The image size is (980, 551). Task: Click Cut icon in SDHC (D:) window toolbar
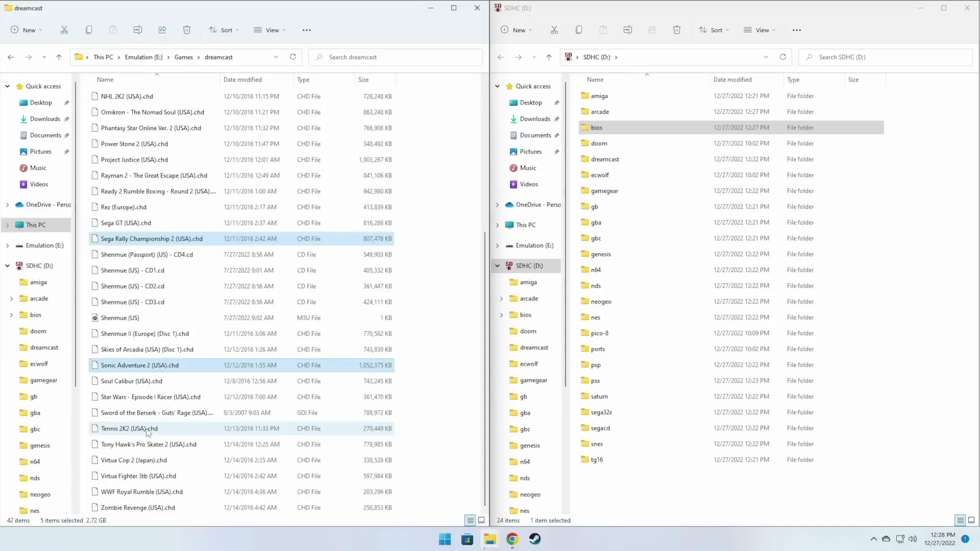pos(554,30)
